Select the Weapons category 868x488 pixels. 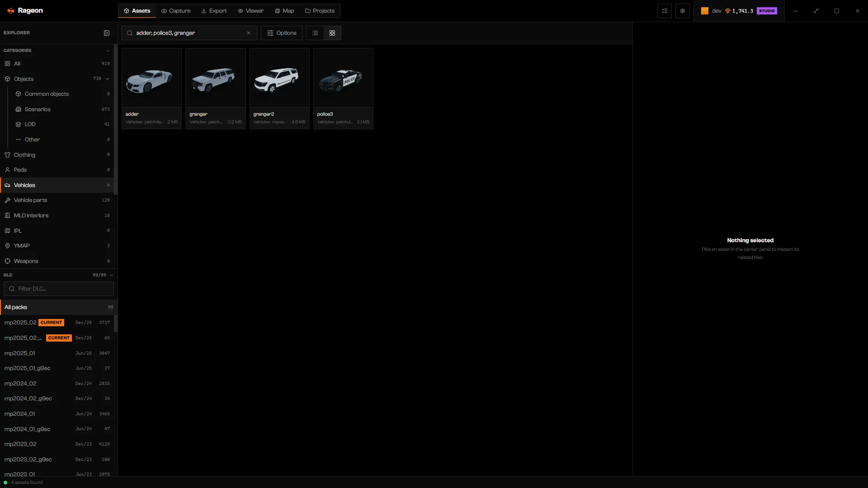point(57,261)
